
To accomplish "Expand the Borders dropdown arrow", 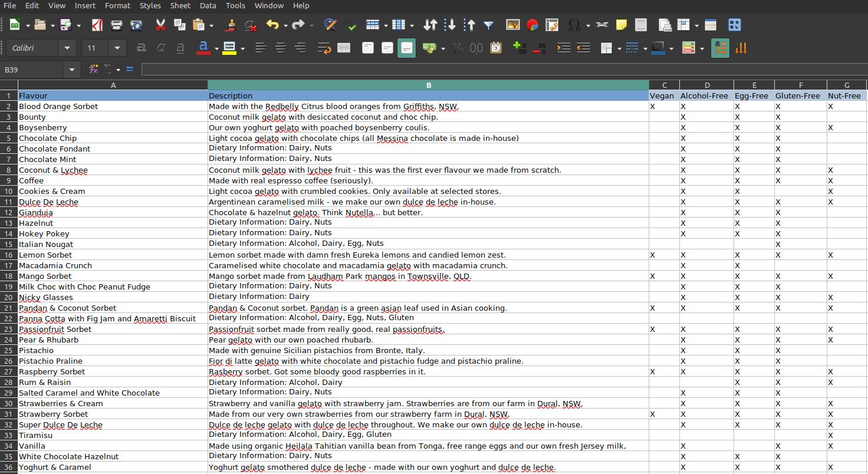I will pyautogui.click(x=619, y=48).
